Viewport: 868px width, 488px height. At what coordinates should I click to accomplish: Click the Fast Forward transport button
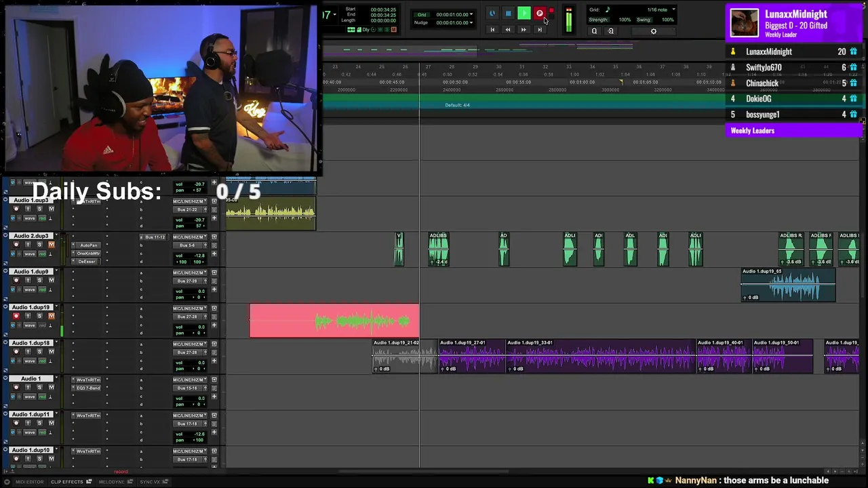(x=524, y=30)
